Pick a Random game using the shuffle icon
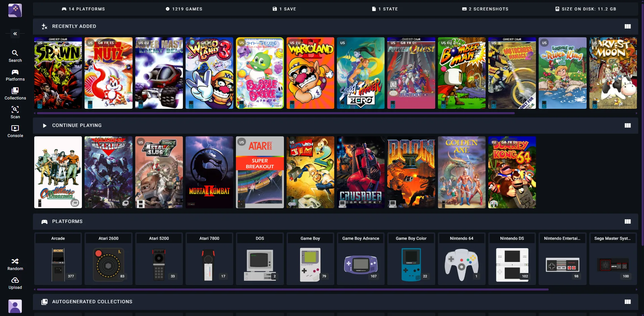The width and height of the screenshot is (644, 316). (15, 264)
